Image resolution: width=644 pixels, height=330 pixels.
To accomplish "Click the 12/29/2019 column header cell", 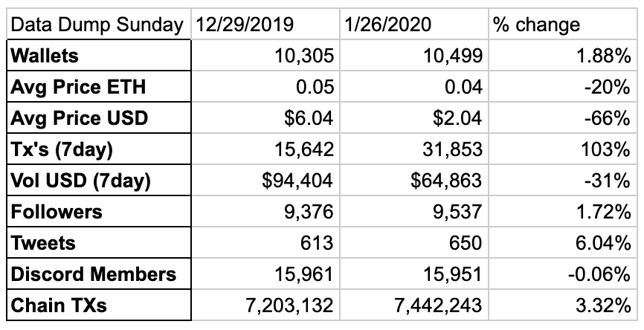I will [x=265, y=25].
